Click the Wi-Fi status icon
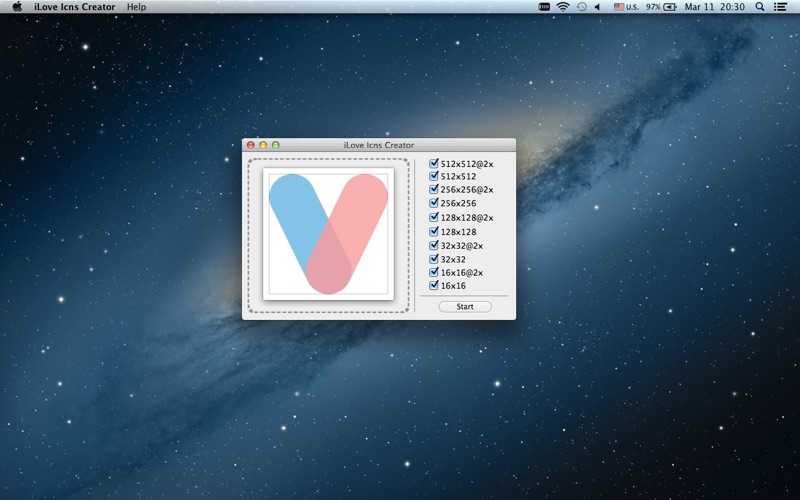 tap(563, 7)
